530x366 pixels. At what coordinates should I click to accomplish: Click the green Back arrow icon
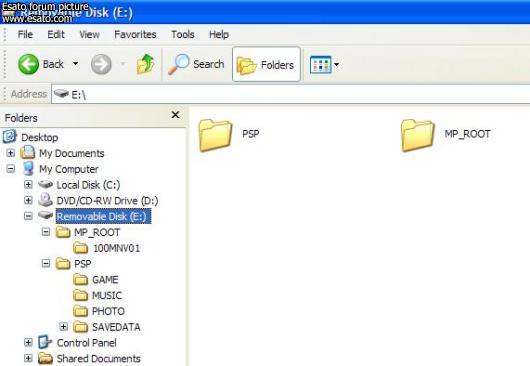(x=28, y=64)
